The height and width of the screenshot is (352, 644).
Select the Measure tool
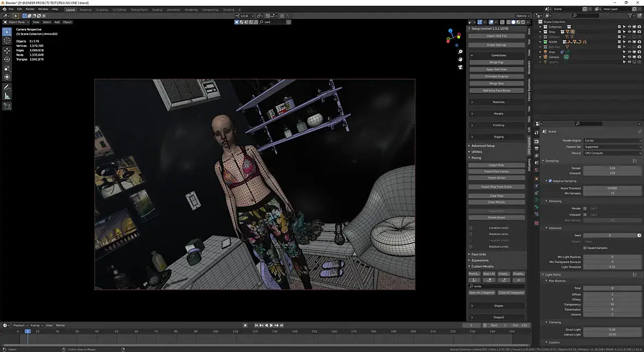coord(7,97)
